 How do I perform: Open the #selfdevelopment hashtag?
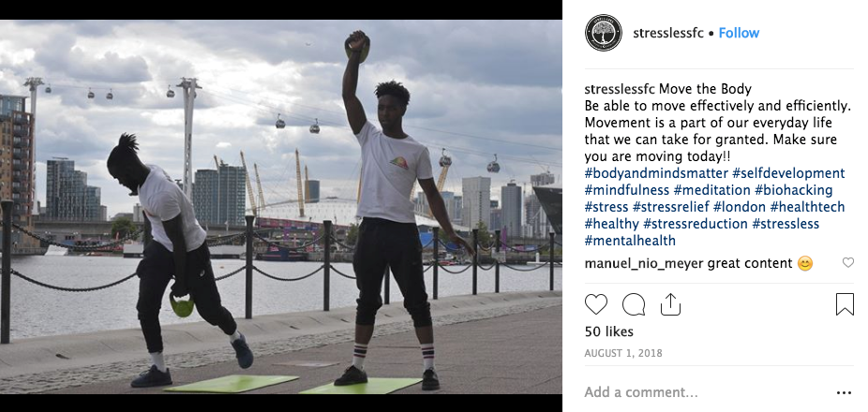tap(789, 173)
